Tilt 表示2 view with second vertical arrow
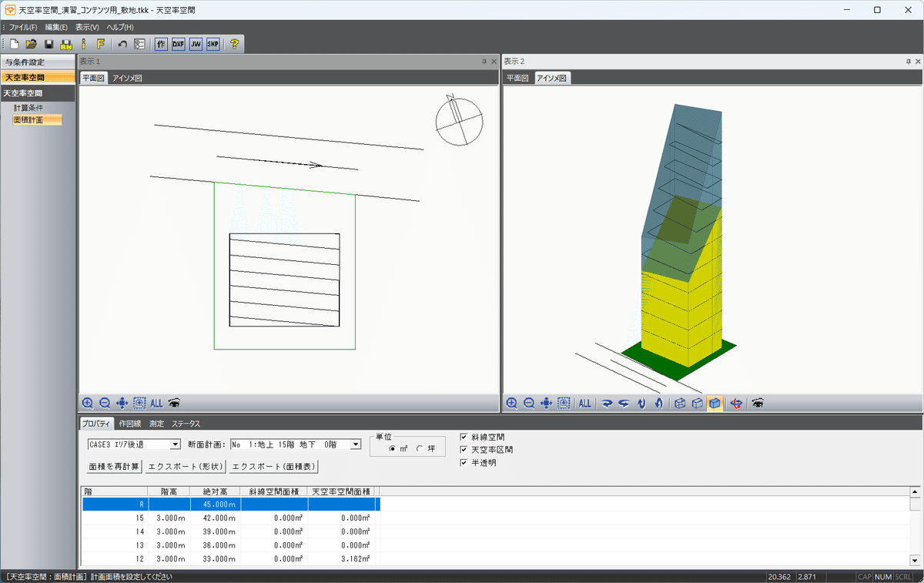 (x=658, y=403)
